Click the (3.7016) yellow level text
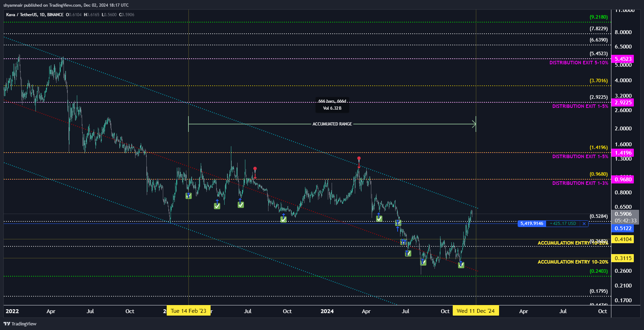This screenshot has height=330, width=644. (x=598, y=80)
